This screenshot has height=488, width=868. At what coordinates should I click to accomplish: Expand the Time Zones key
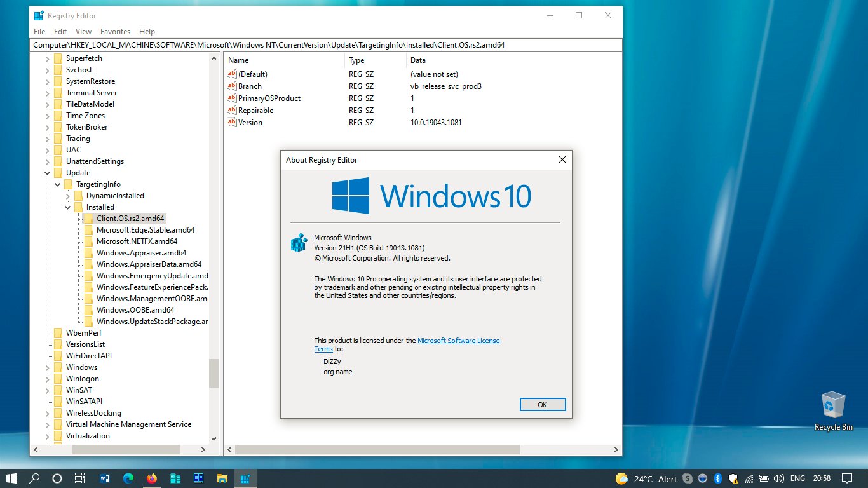coord(48,116)
